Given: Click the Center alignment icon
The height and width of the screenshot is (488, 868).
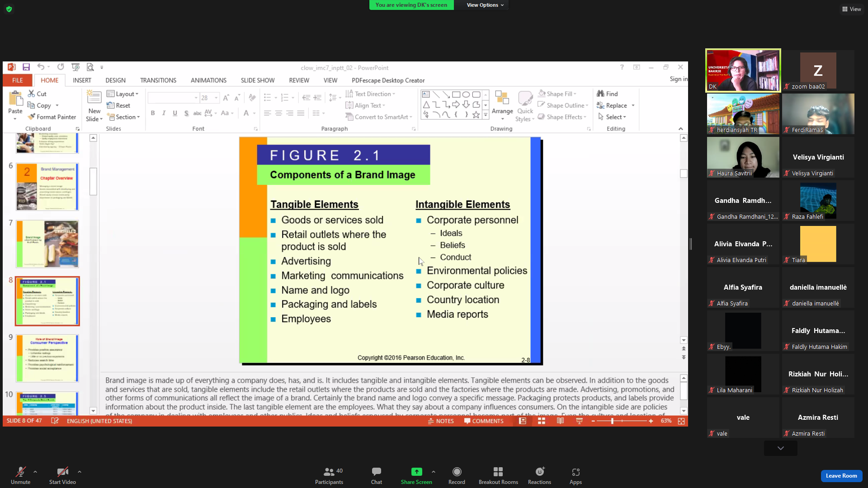Looking at the screenshot, I should (x=278, y=113).
